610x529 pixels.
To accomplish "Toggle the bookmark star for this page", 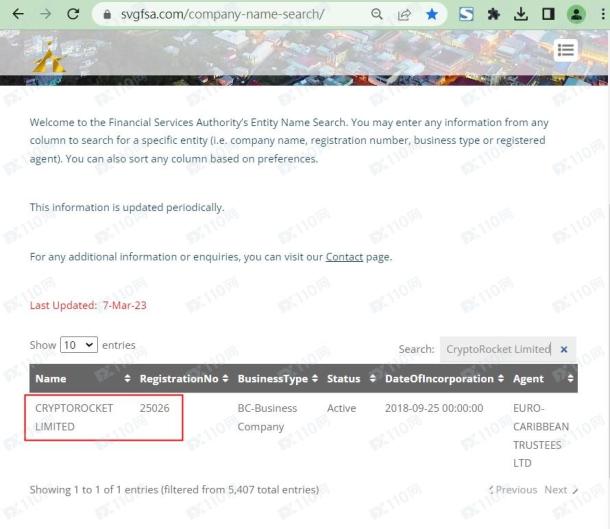I will (432, 15).
